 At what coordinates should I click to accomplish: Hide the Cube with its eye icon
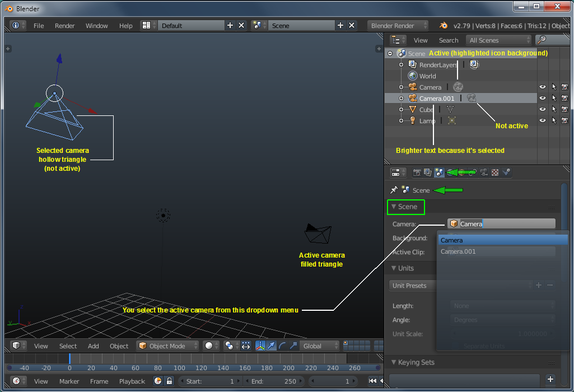pos(543,109)
